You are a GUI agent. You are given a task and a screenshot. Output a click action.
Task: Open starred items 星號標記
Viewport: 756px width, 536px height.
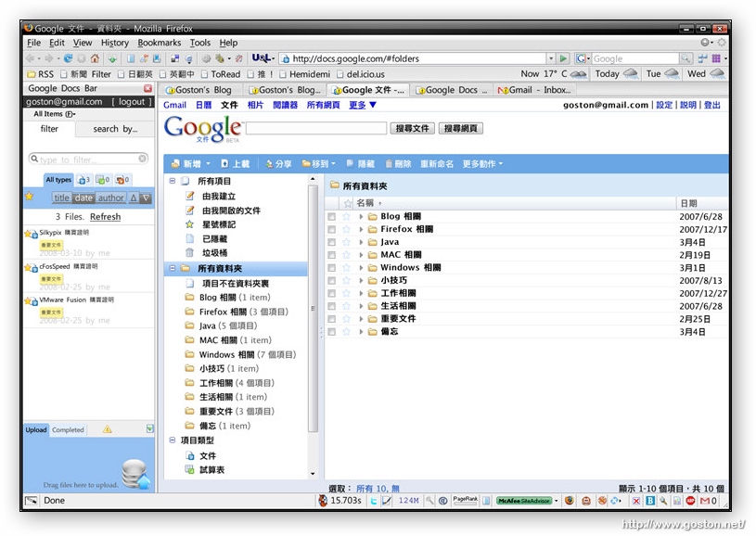218,224
